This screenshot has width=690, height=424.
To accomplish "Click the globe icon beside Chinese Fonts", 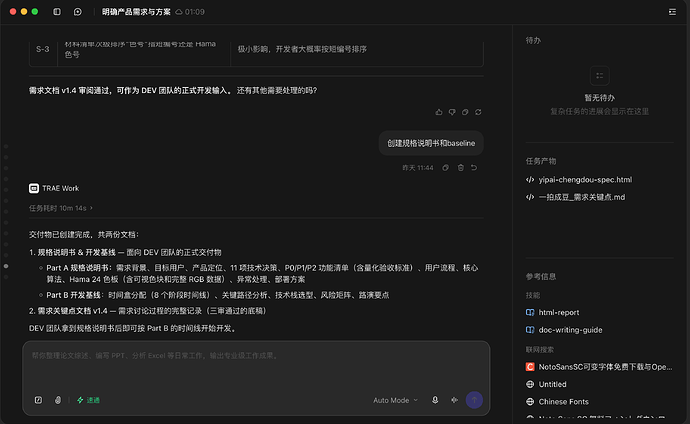I will [530, 402].
